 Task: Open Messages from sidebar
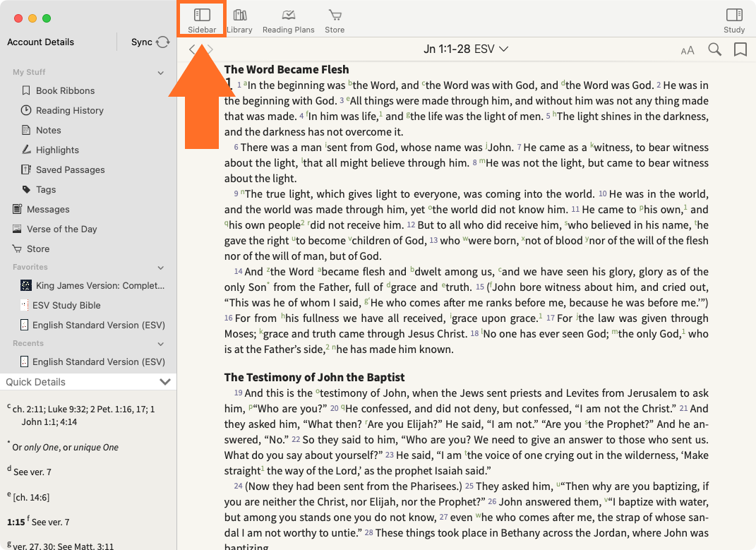(x=48, y=210)
